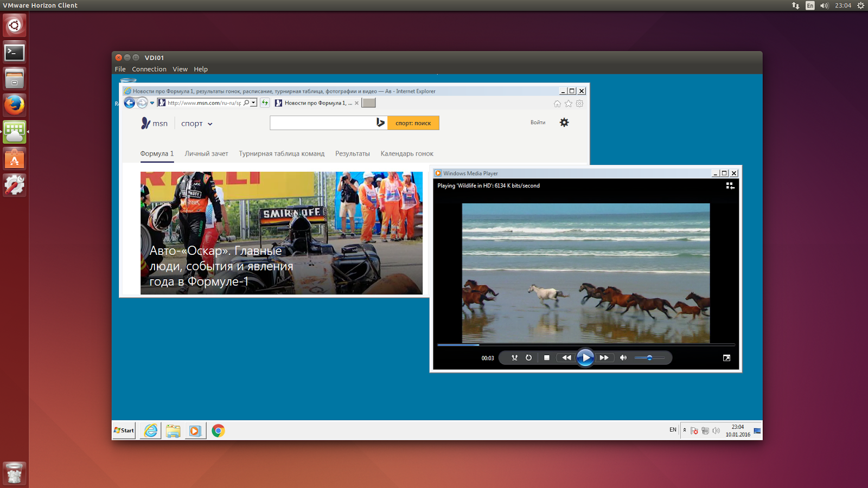The height and width of the screenshot is (488, 868).
Task: Close the Новости про Формула 1 tab
Action: [x=356, y=103]
